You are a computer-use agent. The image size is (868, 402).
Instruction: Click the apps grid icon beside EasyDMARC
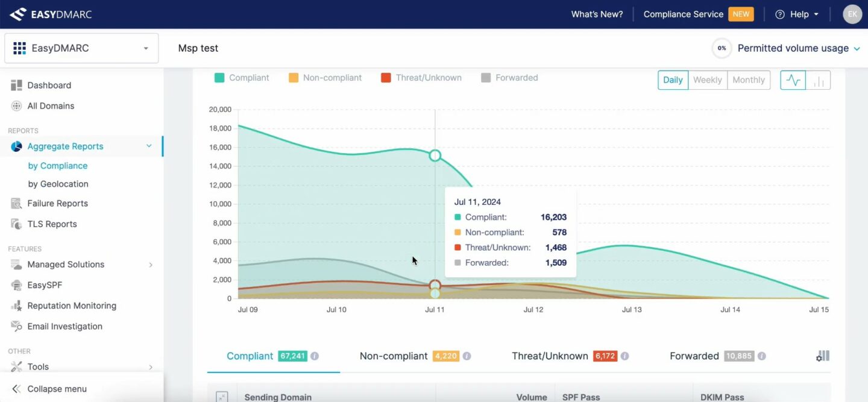point(19,48)
